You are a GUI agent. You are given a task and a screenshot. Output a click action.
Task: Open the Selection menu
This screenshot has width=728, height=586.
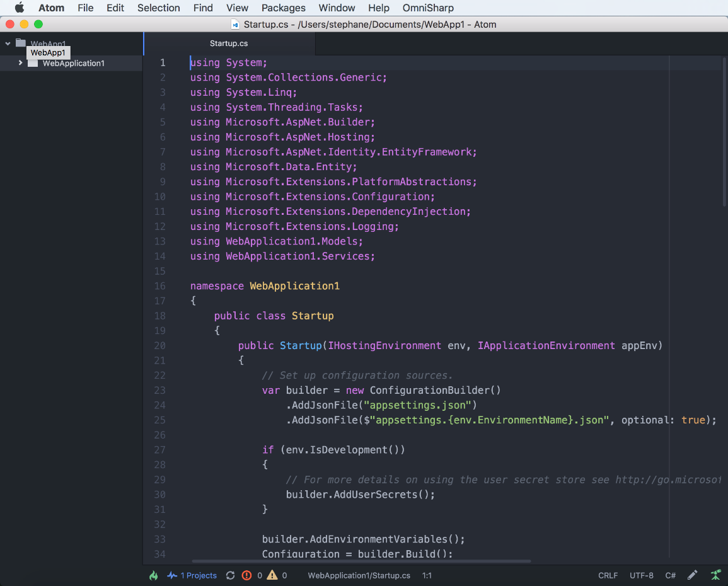(158, 8)
